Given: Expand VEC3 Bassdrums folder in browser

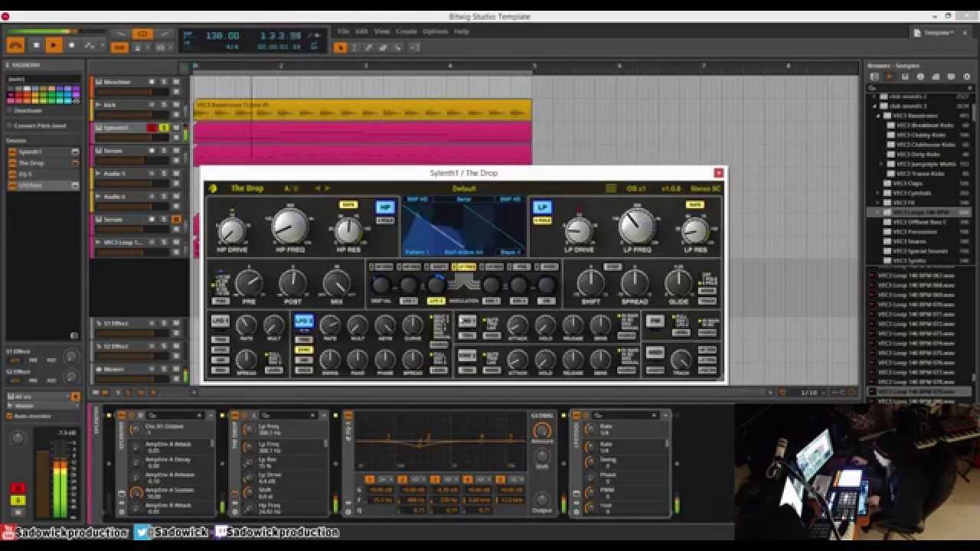Looking at the screenshot, I should point(879,116).
